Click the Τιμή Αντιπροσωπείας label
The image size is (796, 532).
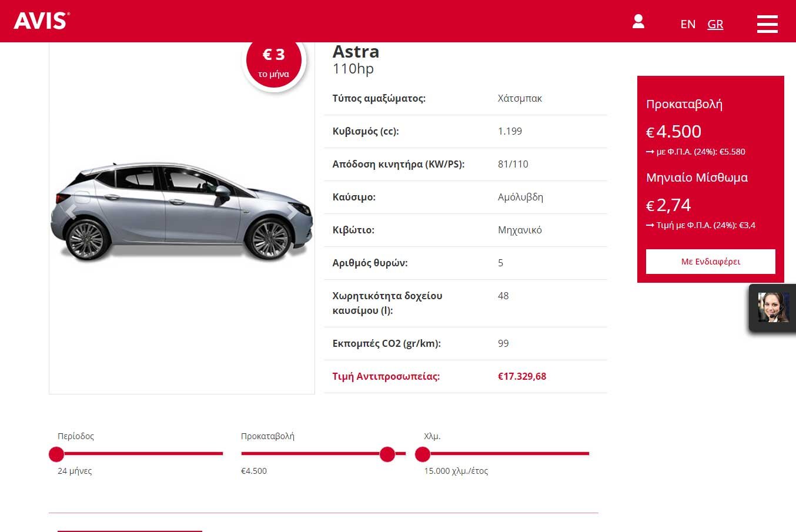point(386,376)
